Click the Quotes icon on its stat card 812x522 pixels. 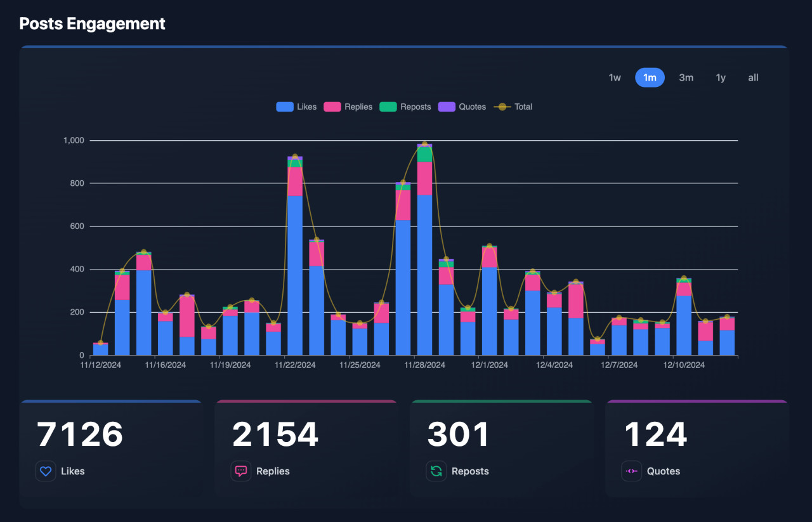631,471
